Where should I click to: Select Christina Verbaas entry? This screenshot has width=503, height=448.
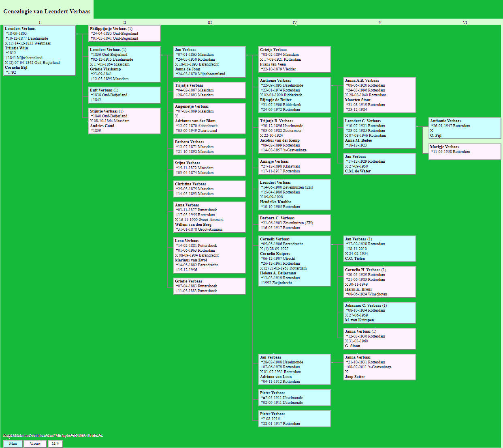click(209, 189)
